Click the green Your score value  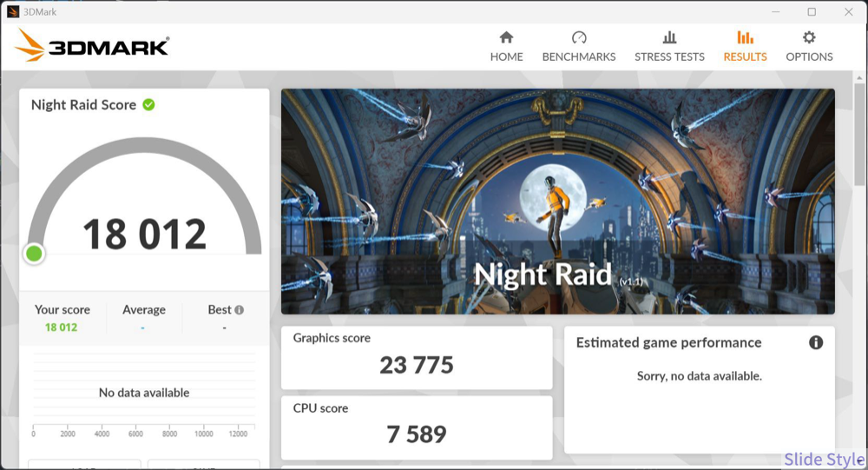[x=62, y=328]
